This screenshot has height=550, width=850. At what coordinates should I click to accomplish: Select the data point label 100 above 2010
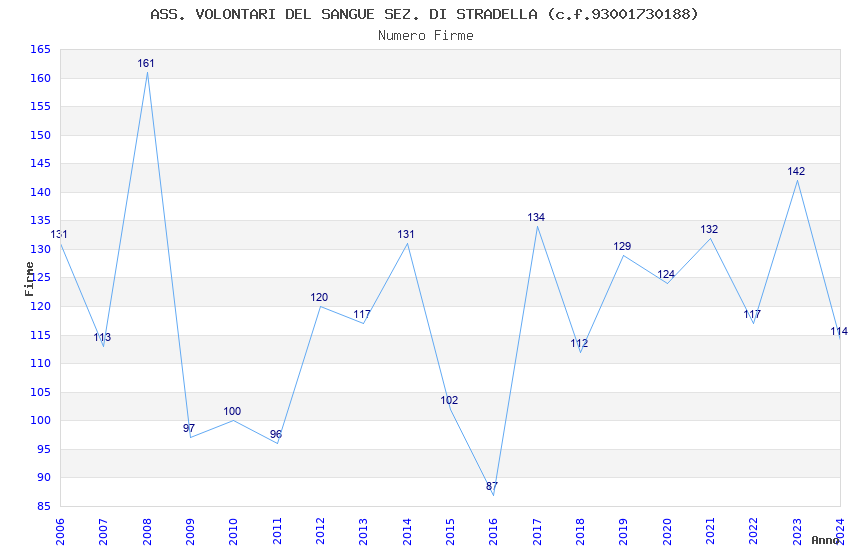[232, 411]
